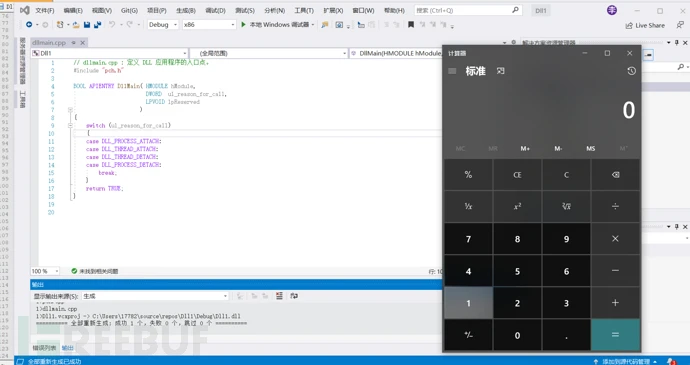This screenshot has height=365, width=690.
Task: Click the 7 key in Calculator
Action: click(x=468, y=239)
